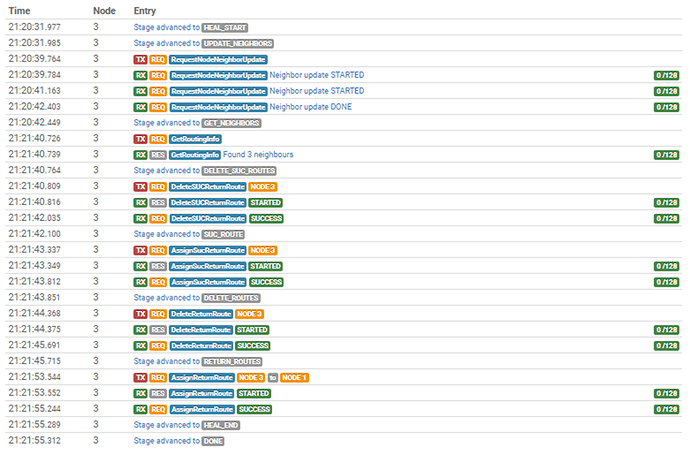This screenshot has height=454, width=690.
Task: Click RequestNodeNeighborUpdate badge in 21:20:39.784 row
Action: pos(218,75)
